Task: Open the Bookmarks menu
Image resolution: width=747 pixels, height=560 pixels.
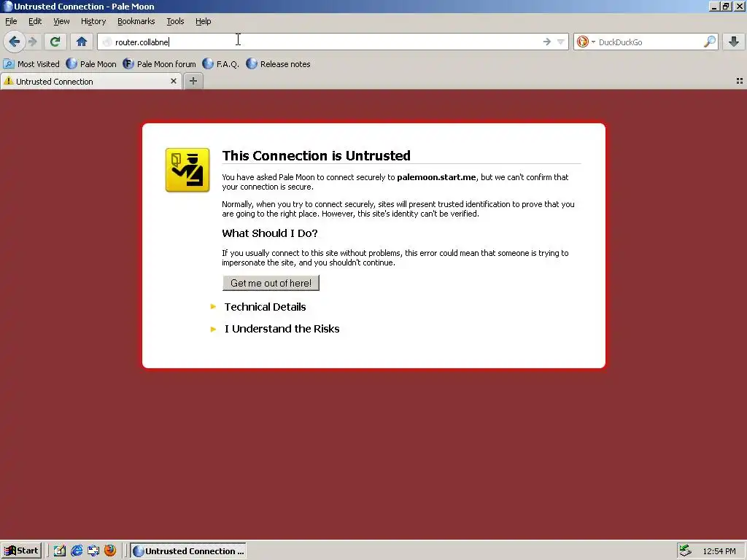Action: click(136, 21)
